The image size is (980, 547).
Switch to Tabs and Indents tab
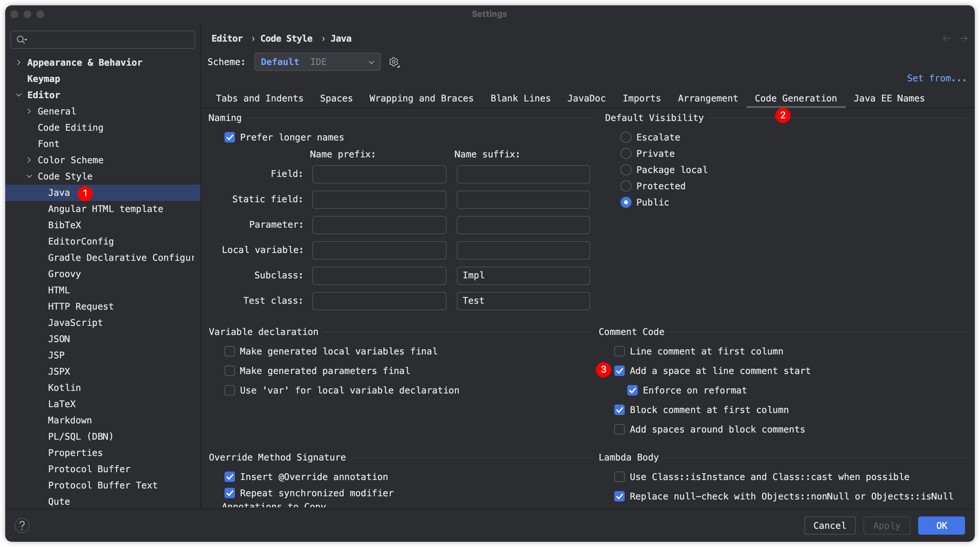point(259,99)
